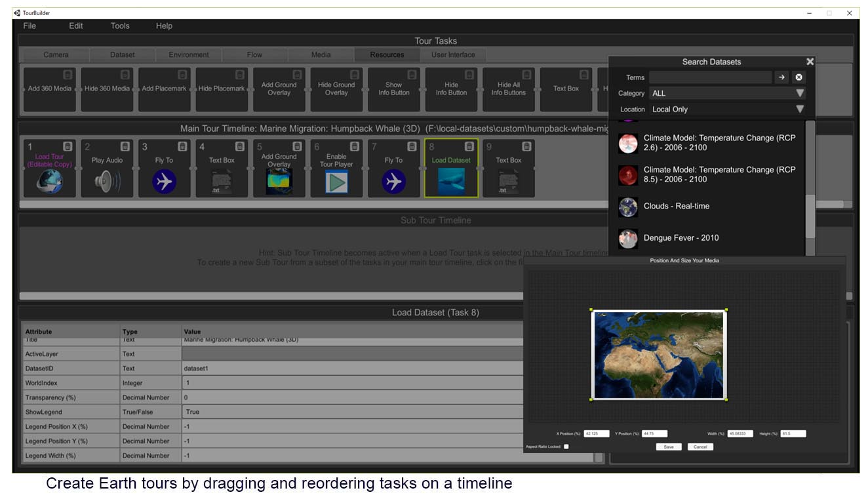Choose the Hide All Info Buttons task
The width and height of the screenshot is (868, 501).
tap(509, 89)
